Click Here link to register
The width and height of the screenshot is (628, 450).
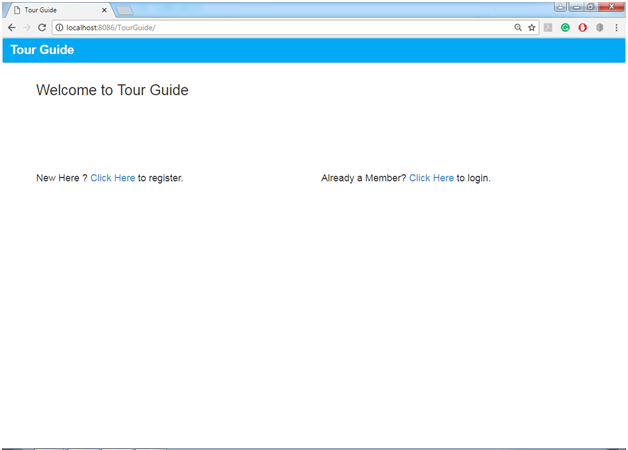coord(113,178)
